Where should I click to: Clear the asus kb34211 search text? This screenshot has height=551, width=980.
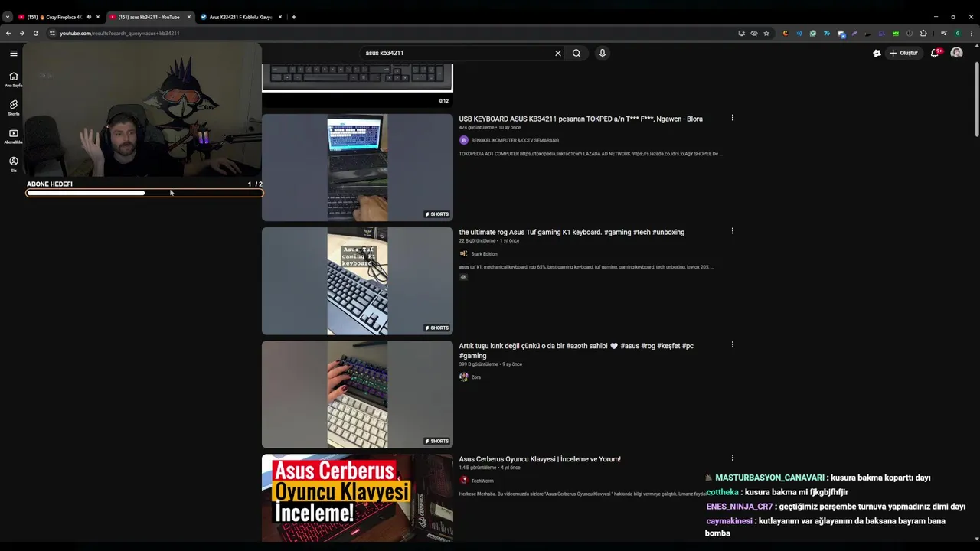pyautogui.click(x=558, y=53)
